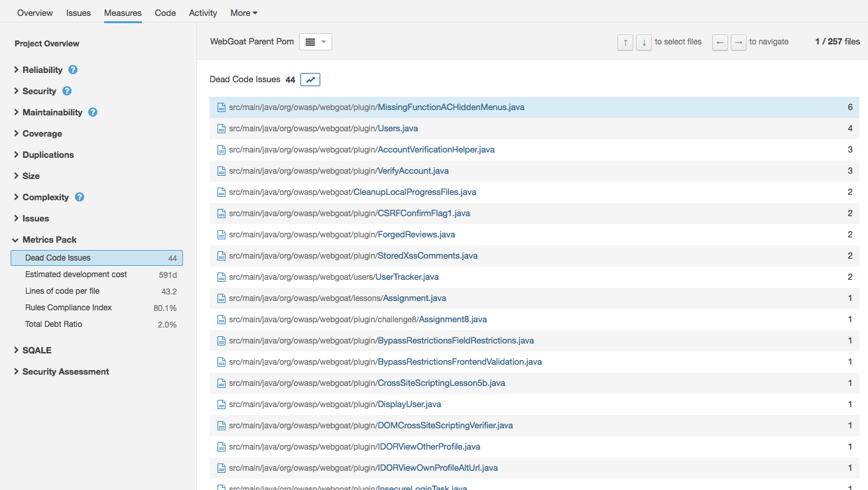Open the More menu dropdown
This screenshot has width=868, height=490.
(243, 13)
